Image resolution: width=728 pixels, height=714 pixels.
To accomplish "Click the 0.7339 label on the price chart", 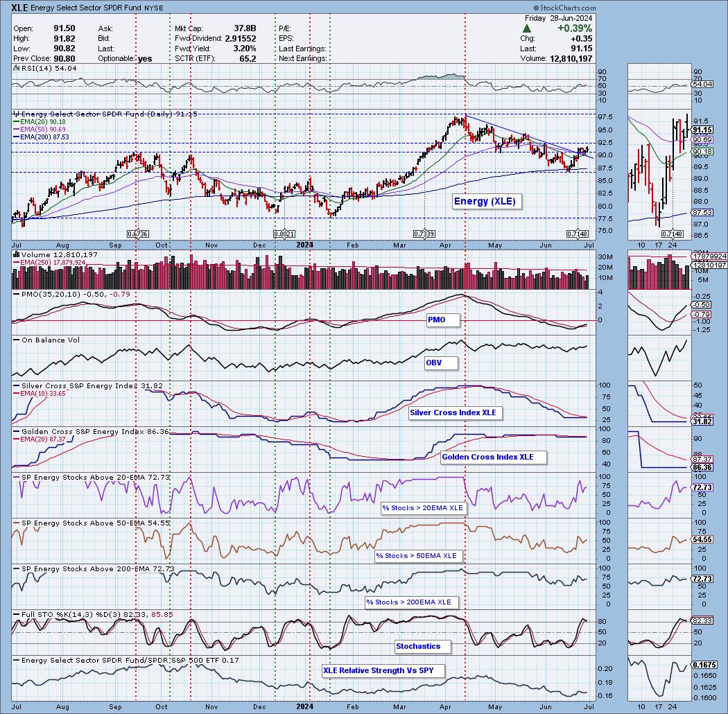I will (424, 234).
